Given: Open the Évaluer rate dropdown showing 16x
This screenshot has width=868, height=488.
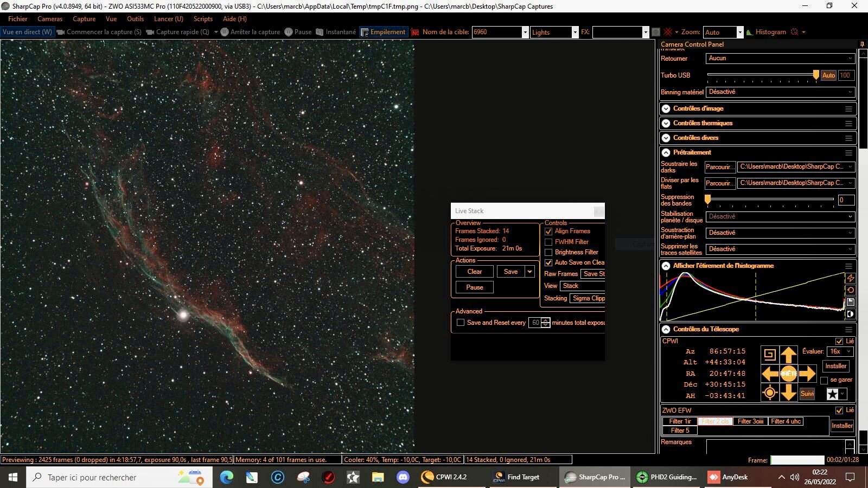Looking at the screenshot, I should pos(840,351).
